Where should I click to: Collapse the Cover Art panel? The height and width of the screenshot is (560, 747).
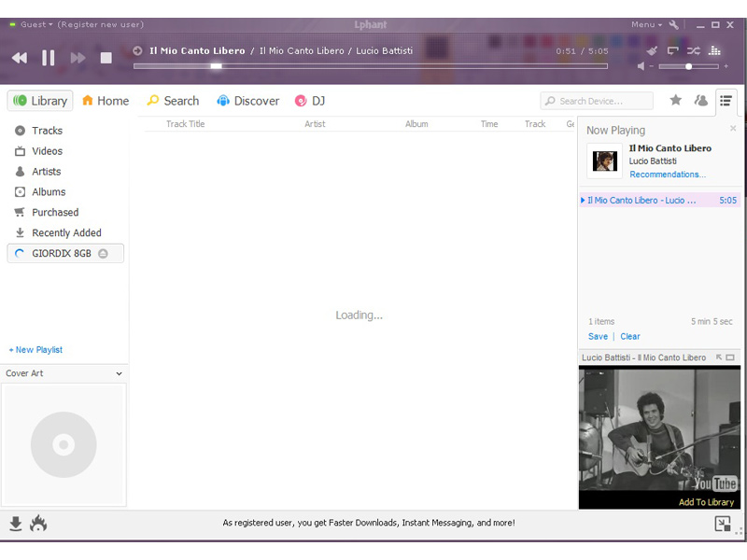[x=119, y=373]
